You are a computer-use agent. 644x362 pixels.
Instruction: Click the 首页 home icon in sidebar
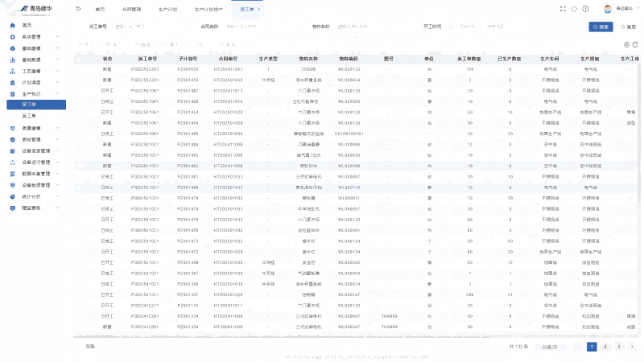point(13,25)
